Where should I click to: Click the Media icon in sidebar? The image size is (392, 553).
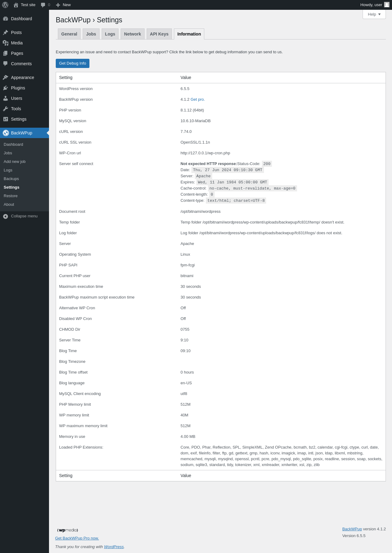6,43
